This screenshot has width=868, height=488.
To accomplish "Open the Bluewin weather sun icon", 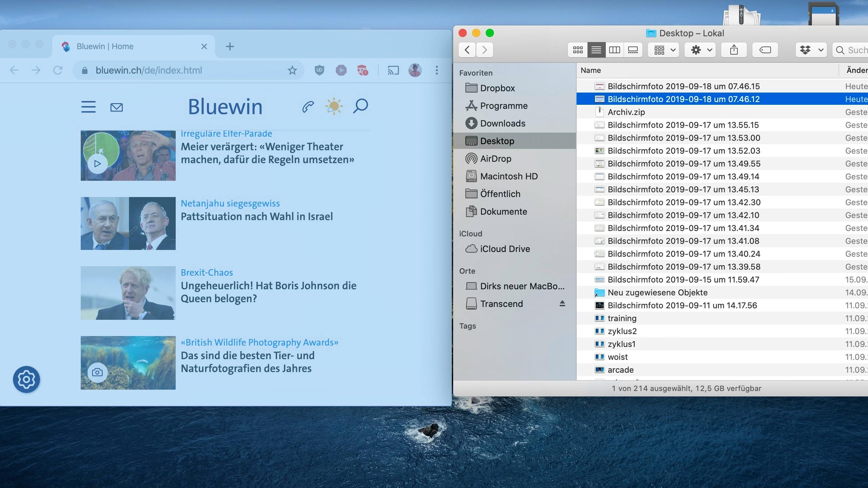I will tap(334, 106).
